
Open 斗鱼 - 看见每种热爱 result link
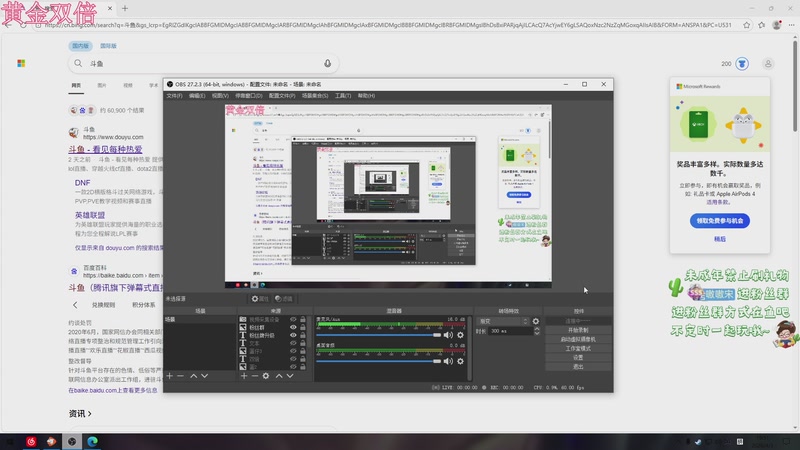pos(105,149)
